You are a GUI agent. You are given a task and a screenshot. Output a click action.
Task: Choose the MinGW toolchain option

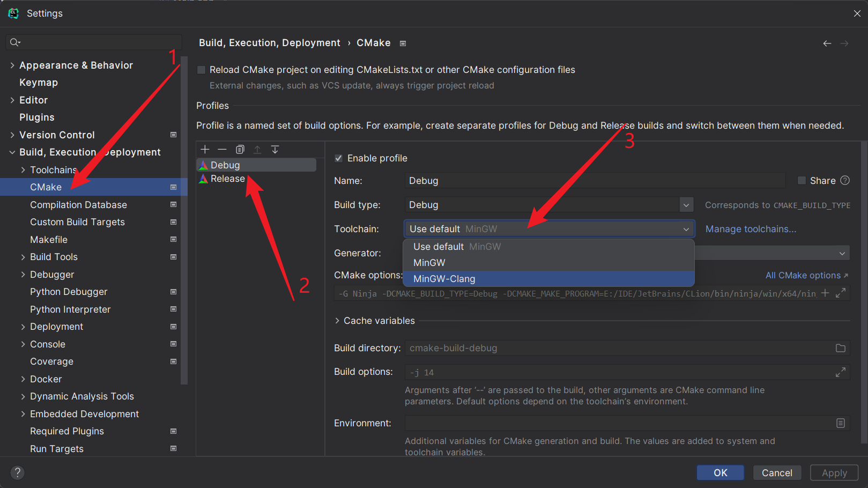tap(429, 263)
